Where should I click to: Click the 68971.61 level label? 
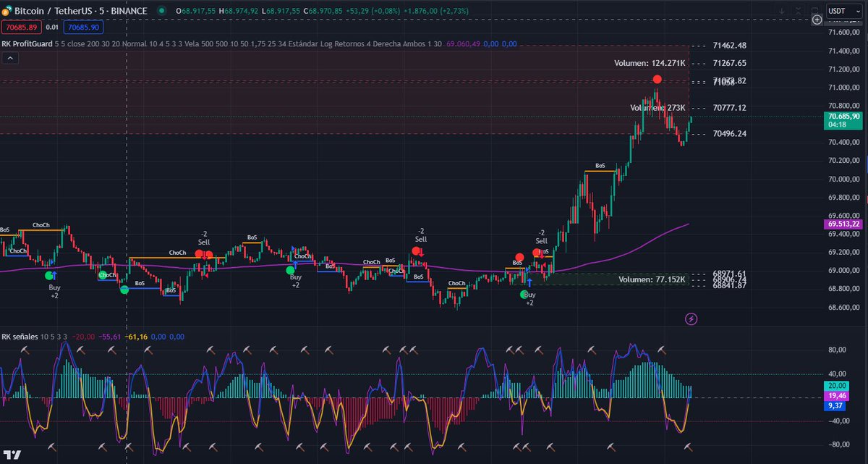(x=728, y=274)
